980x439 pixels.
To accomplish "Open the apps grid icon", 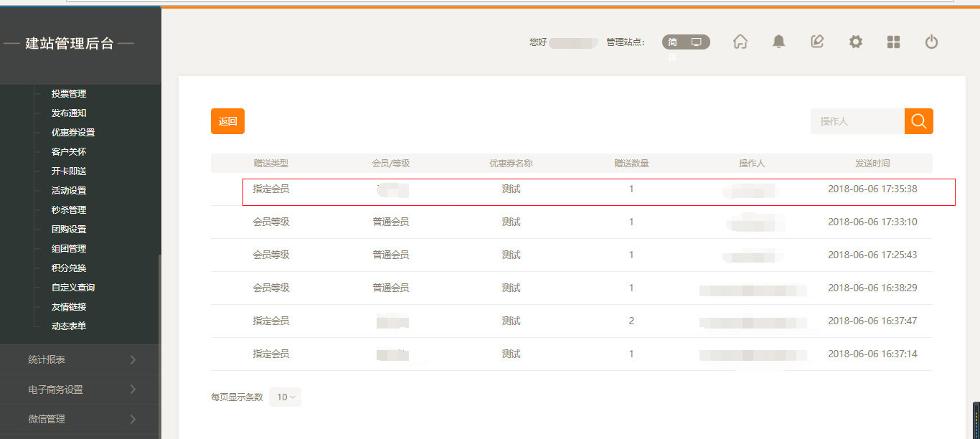I will [893, 42].
